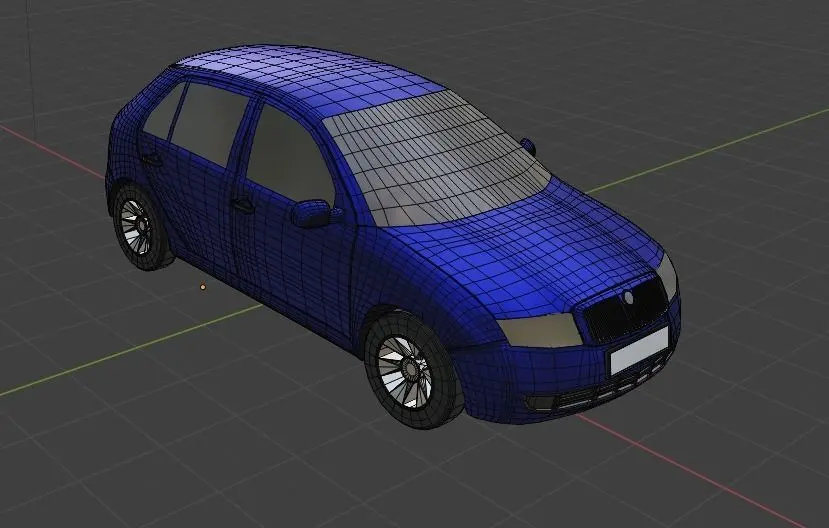This screenshot has height=528, width=829.
Task: Click the rear door window
Action: 209,124
